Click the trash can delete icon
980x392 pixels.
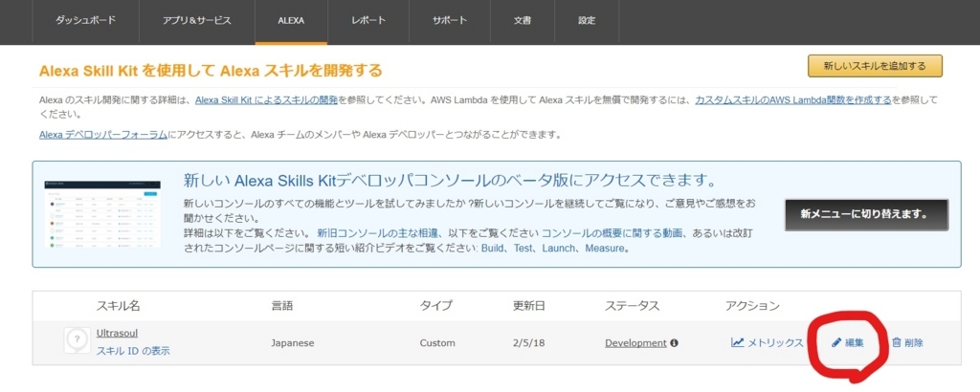896,342
